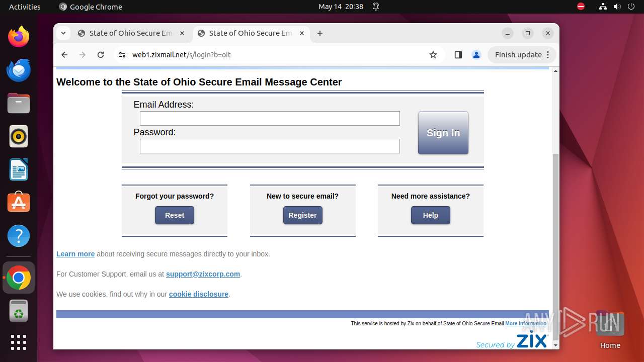Close the active State of Ohio tab

pyautogui.click(x=302, y=33)
